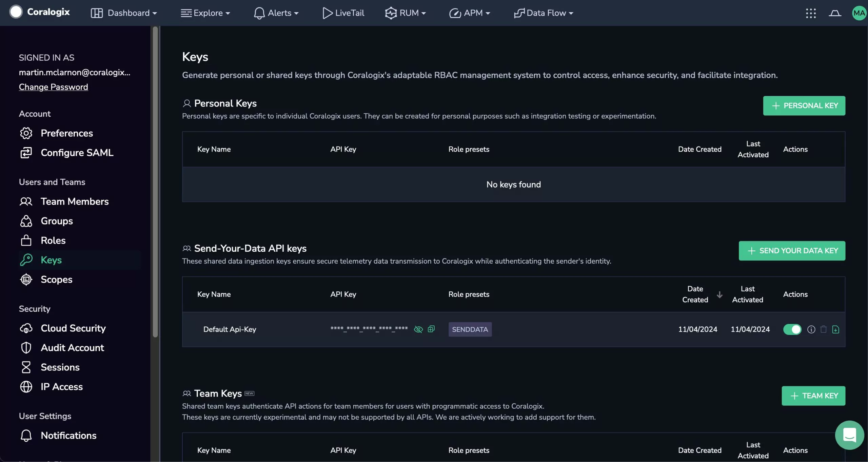Expand the Dashboard dropdown menu
This screenshot has width=868, height=462.
pyautogui.click(x=124, y=13)
